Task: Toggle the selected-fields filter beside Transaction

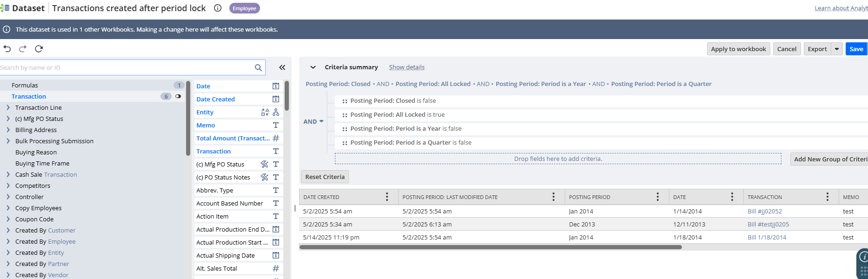Action: (x=178, y=97)
